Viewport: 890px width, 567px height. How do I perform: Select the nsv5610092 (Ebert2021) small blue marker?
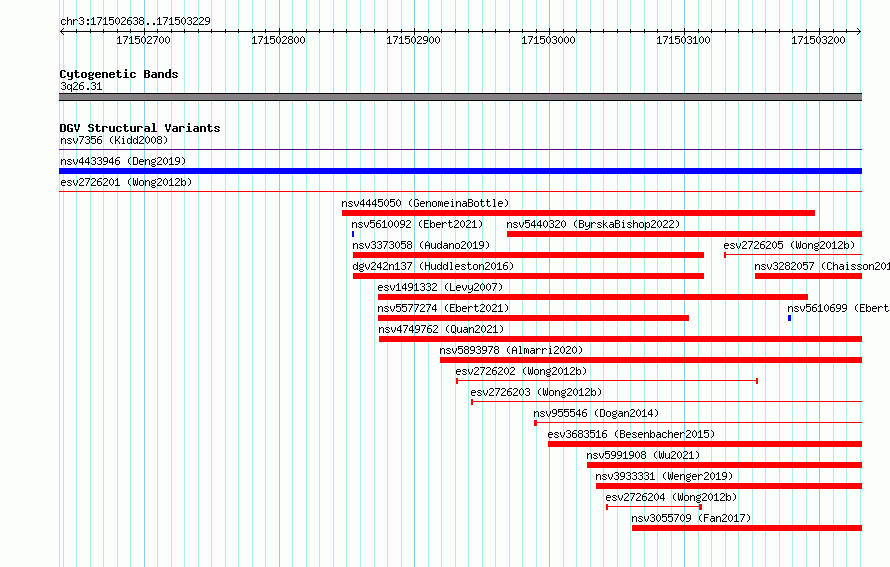pos(353,234)
